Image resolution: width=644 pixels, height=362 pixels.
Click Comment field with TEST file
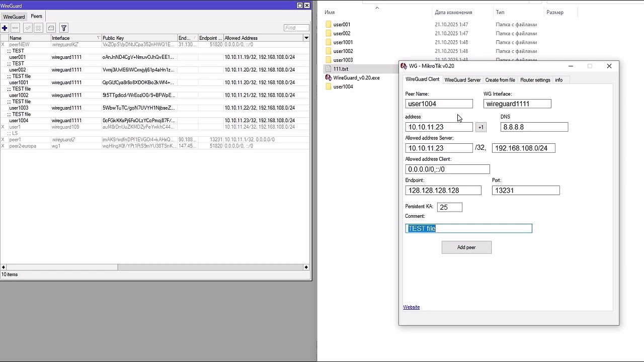coord(468,228)
